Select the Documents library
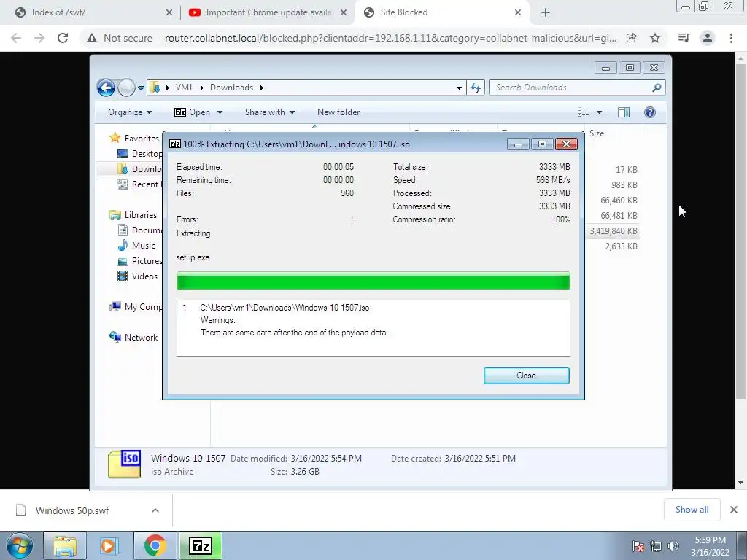Viewport: 747px width, 560px height. tap(140, 230)
